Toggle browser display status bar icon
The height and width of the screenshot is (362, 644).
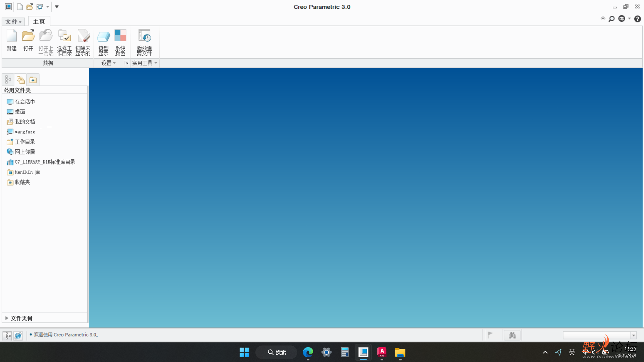[x=18, y=335]
